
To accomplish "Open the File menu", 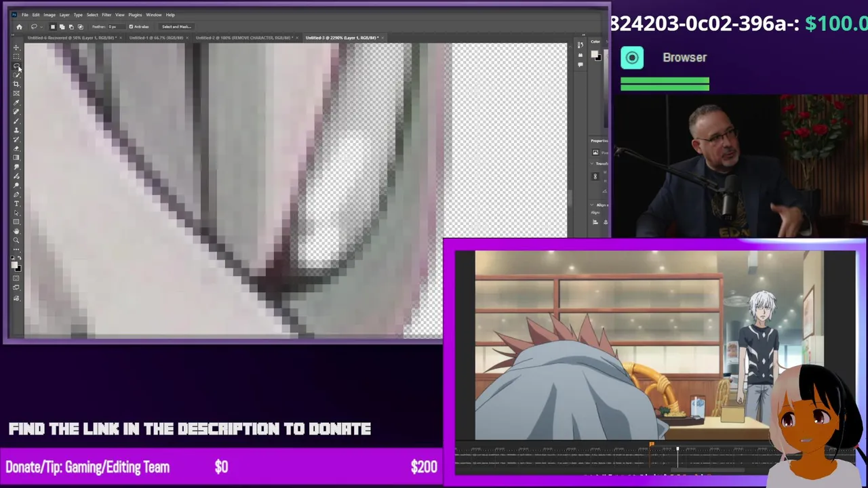I will pyautogui.click(x=25, y=14).
